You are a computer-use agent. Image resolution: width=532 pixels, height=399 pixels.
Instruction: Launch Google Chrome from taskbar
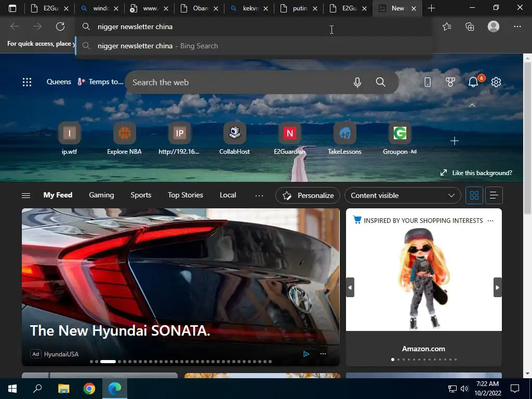(89, 389)
